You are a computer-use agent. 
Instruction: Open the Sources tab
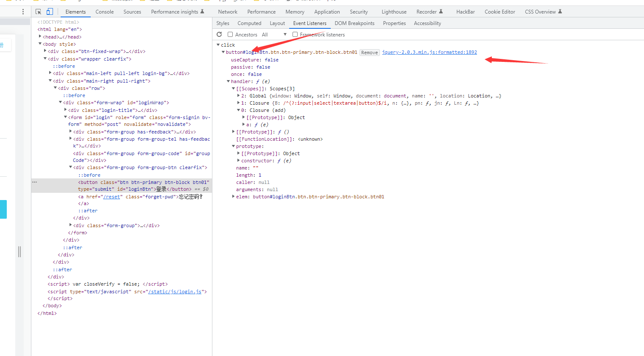[x=132, y=12]
